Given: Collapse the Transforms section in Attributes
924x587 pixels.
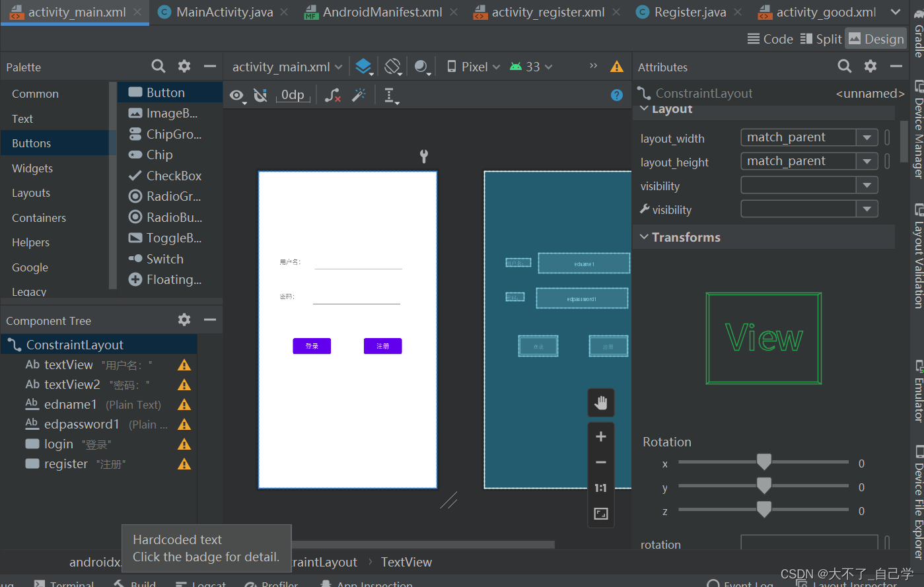Looking at the screenshot, I should pyautogui.click(x=644, y=236).
